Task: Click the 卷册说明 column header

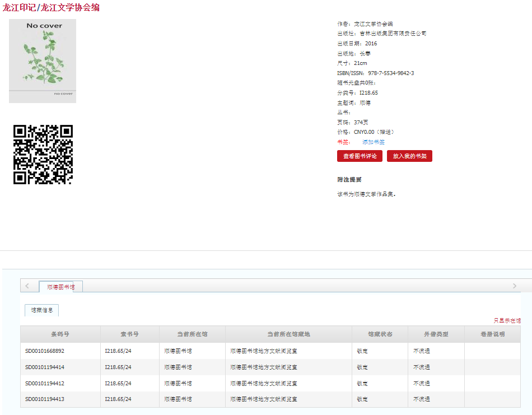Action: click(492, 334)
